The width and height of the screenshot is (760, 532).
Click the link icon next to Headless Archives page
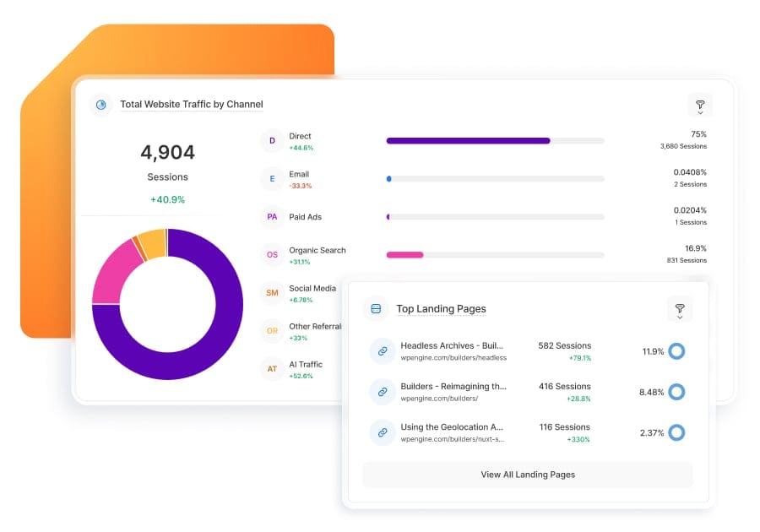(382, 350)
